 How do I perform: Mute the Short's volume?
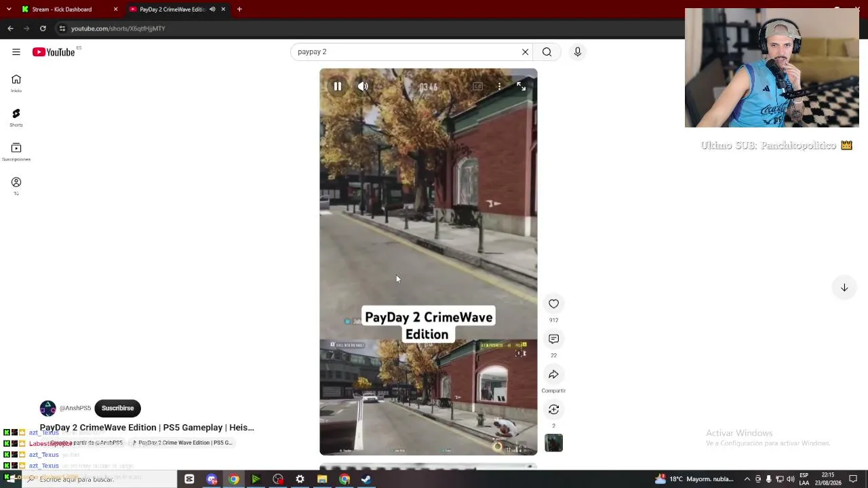(x=363, y=87)
